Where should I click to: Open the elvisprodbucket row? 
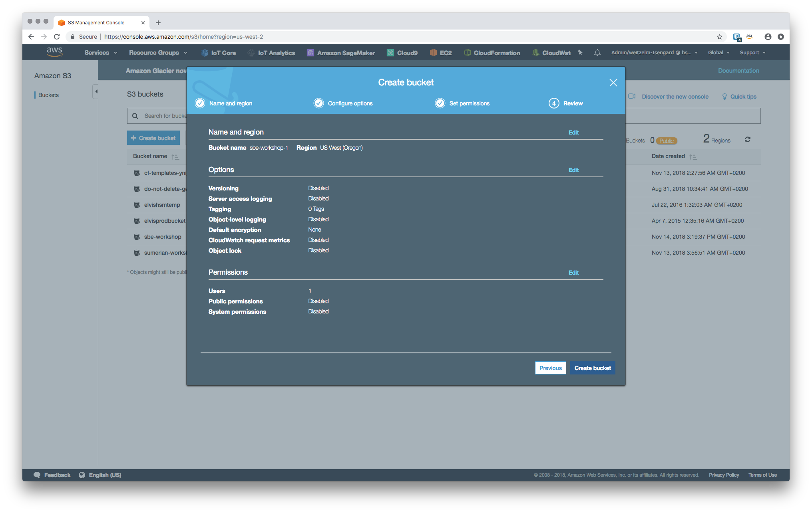(165, 221)
